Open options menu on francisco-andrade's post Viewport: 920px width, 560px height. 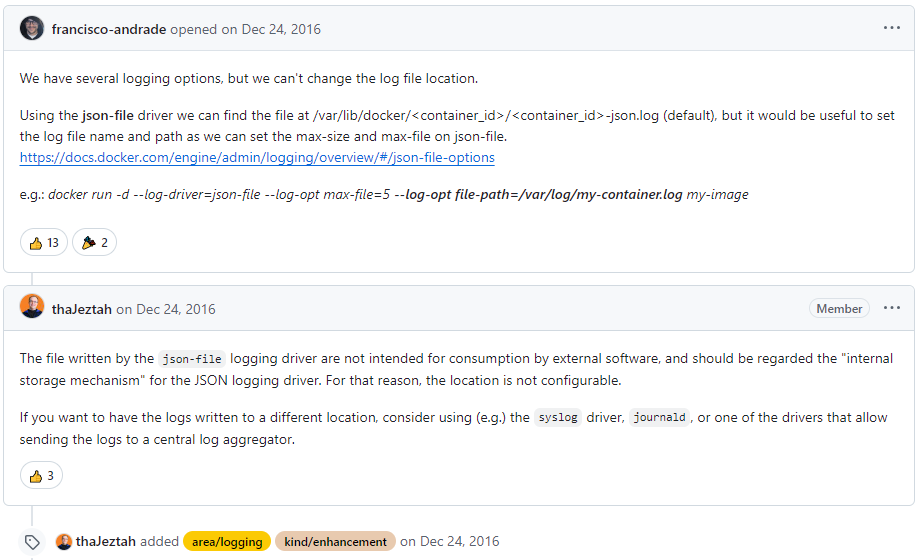coord(891,28)
